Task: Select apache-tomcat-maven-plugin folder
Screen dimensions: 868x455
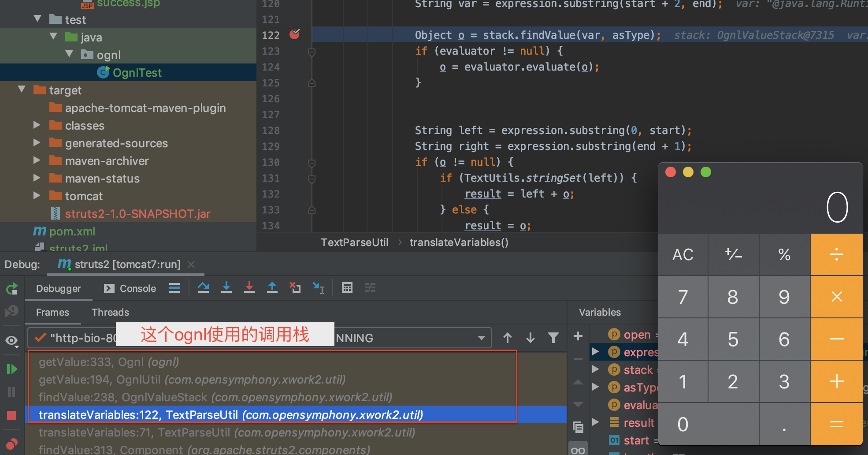Action: tap(137, 108)
